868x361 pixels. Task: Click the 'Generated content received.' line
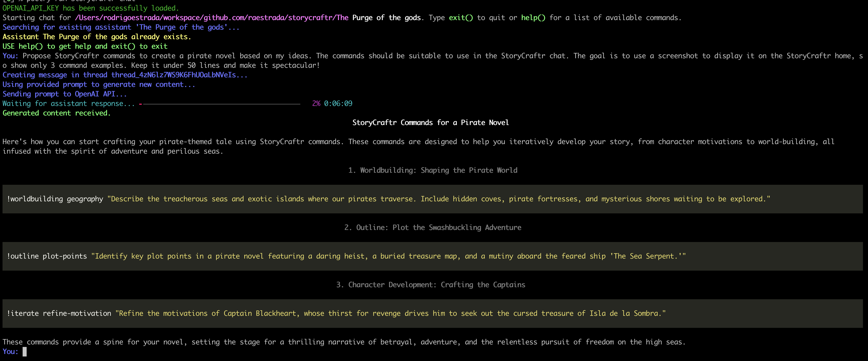(x=57, y=113)
